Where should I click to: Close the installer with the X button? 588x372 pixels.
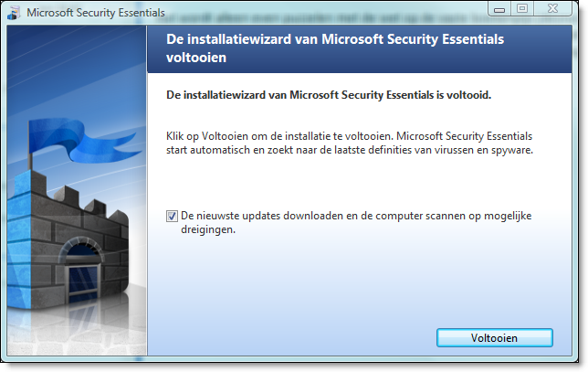(552, 8)
